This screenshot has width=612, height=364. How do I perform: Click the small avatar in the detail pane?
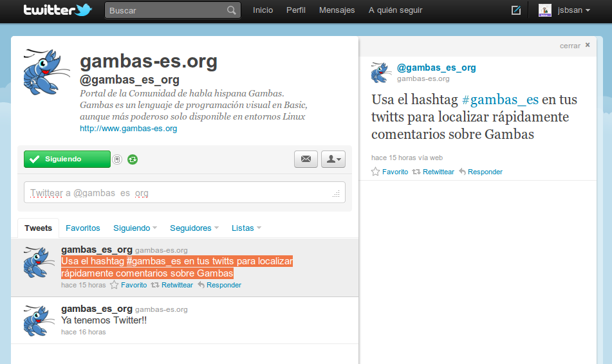(x=382, y=73)
